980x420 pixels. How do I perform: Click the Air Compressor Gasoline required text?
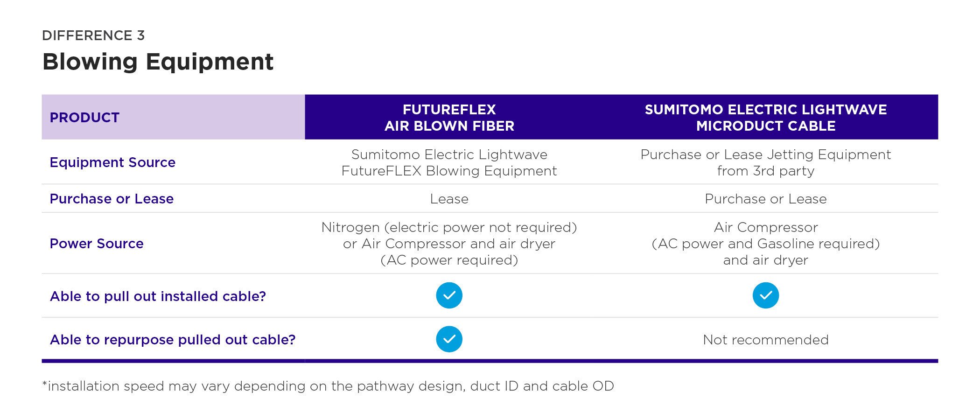(x=765, y=244)
